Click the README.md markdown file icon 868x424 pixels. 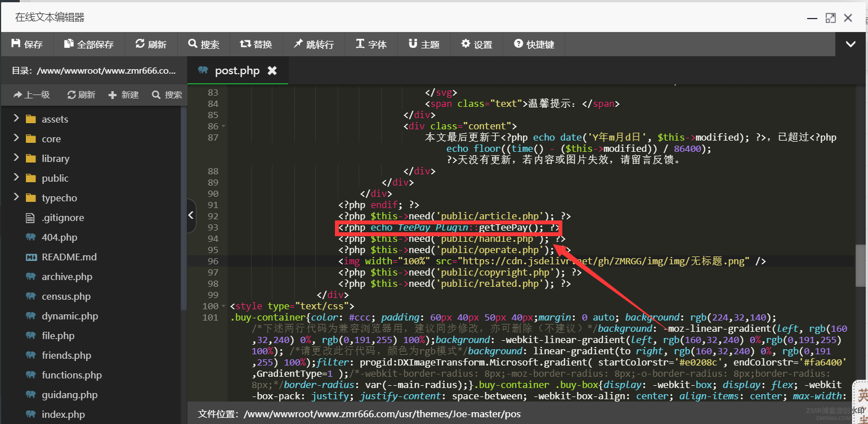(x=31, y=256)
